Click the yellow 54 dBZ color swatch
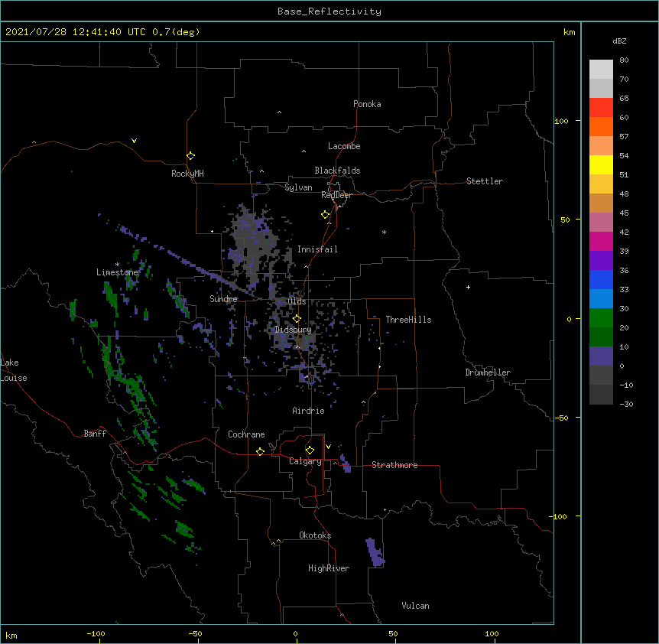 pyautogui.click(x=601, y=164)
